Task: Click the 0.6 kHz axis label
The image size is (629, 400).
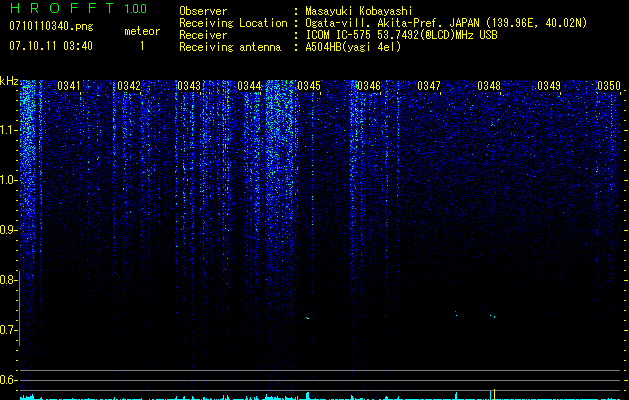Action: [x=8, y=380]
